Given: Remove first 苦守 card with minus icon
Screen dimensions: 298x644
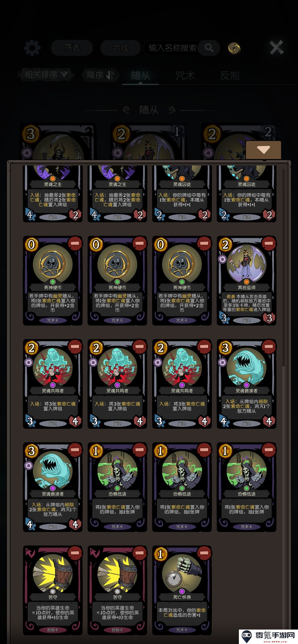Looking at the screenshot, I should tap(75, 553).
